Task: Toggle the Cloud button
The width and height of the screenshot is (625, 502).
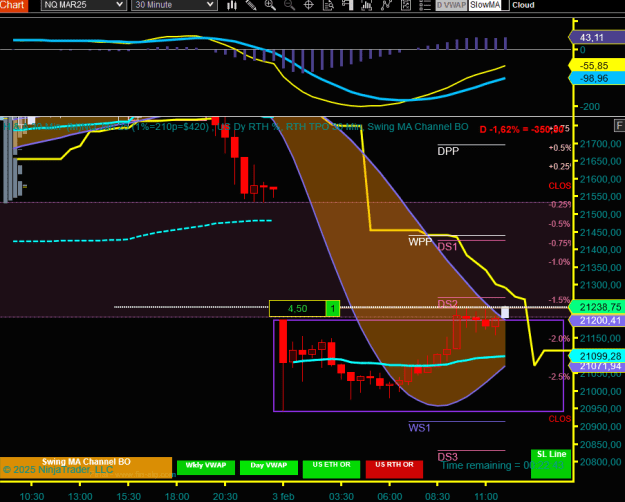Action: pyautogui.click(x=523, y=5)
